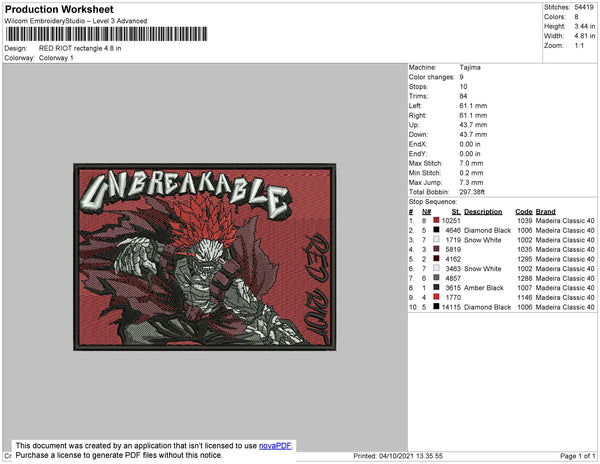Click the 'Stop Sequence:' heading
The width and height of the screenshot is (600, 464).
pyautogui.click(x=433, y=202)
